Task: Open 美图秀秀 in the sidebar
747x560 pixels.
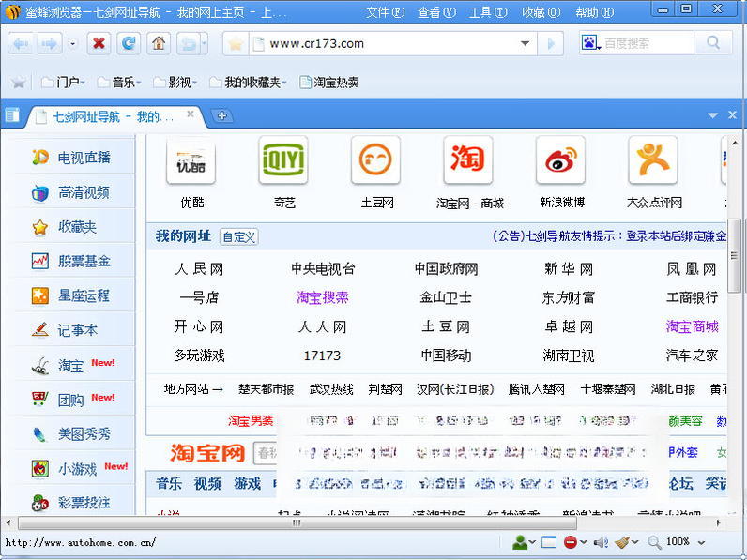Action: 71,433
